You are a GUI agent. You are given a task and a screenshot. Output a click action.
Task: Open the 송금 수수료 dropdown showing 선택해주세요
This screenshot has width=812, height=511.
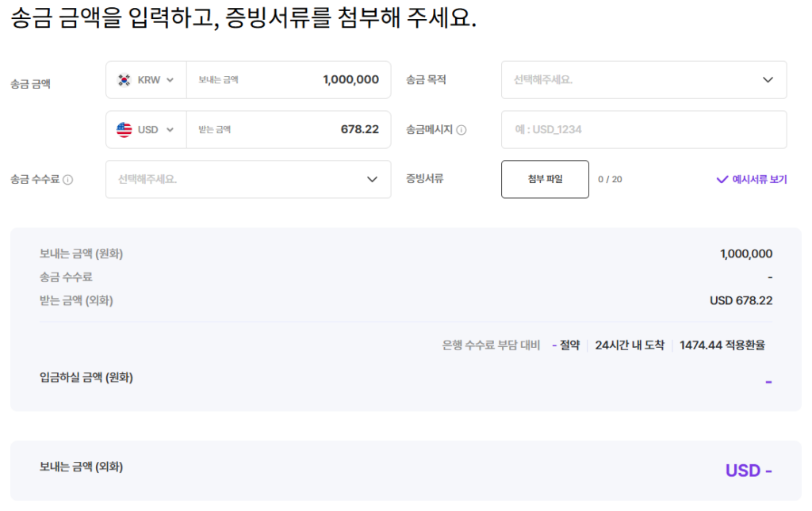248,179
